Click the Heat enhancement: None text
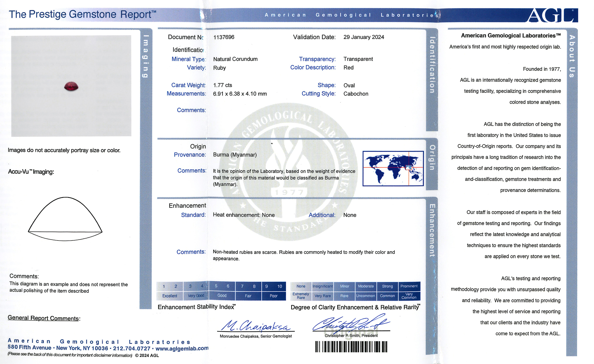 [244, 215]
